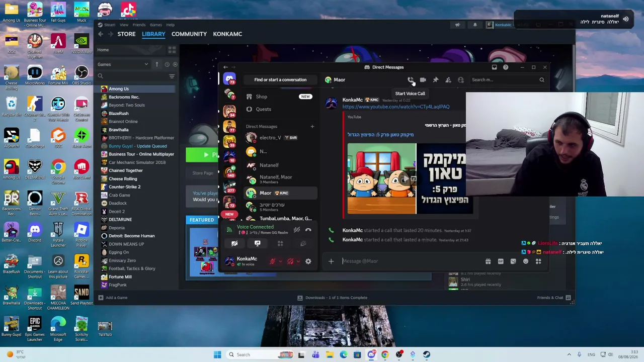Viewport: 644px width, 362px height.
Task: Send a gift in Discord chat
Action: (x=488, y=261)
